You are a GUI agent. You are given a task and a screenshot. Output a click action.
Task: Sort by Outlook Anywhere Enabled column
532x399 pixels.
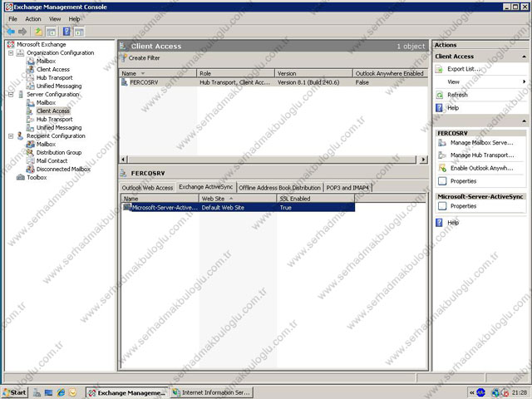pyautogui.click(x=390, y=73)
